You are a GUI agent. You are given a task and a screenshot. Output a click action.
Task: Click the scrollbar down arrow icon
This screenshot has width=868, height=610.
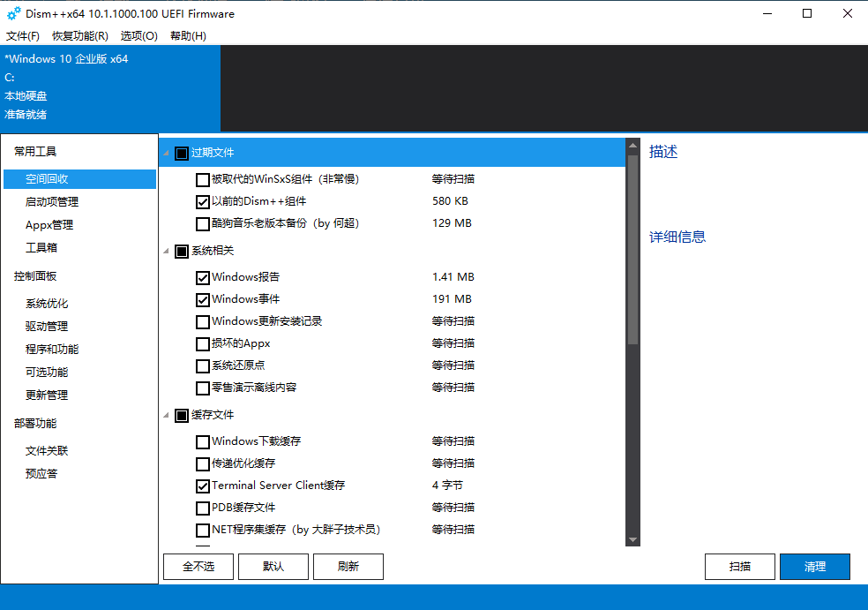click(632, 540)
